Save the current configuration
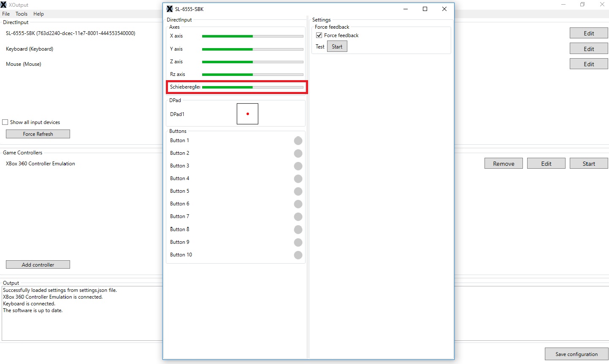Viewport: 609px width, 364px height. tap(576, 354)
